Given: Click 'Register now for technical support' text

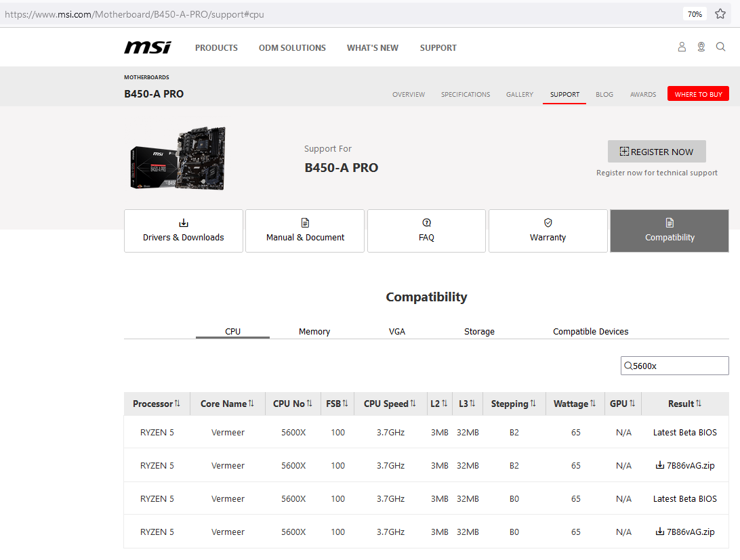Looking at the screenshot, I should pyautogui.click(x=657, y=173).
